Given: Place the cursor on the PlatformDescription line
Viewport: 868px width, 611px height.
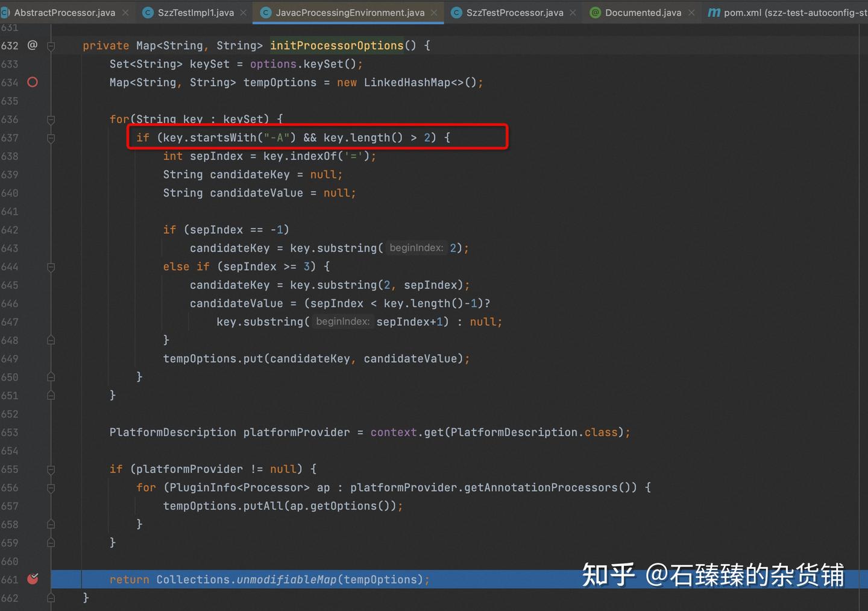Looking at the screenshot, I should pos(362,432).
